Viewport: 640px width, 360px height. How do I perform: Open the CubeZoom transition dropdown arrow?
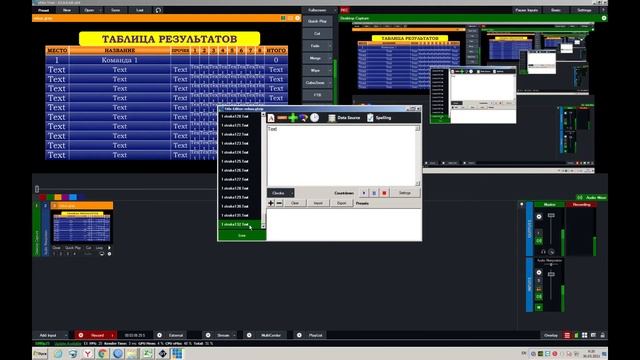(330, 82)
